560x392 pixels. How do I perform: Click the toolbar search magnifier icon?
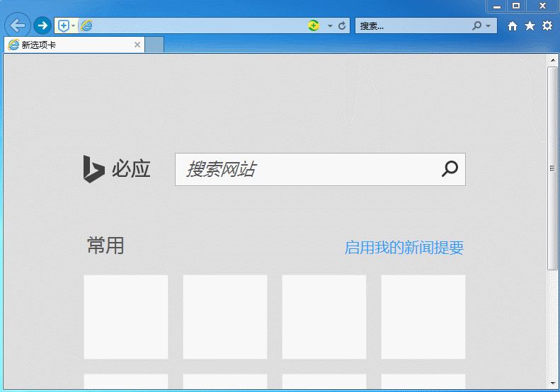click(x=476, y=25)
